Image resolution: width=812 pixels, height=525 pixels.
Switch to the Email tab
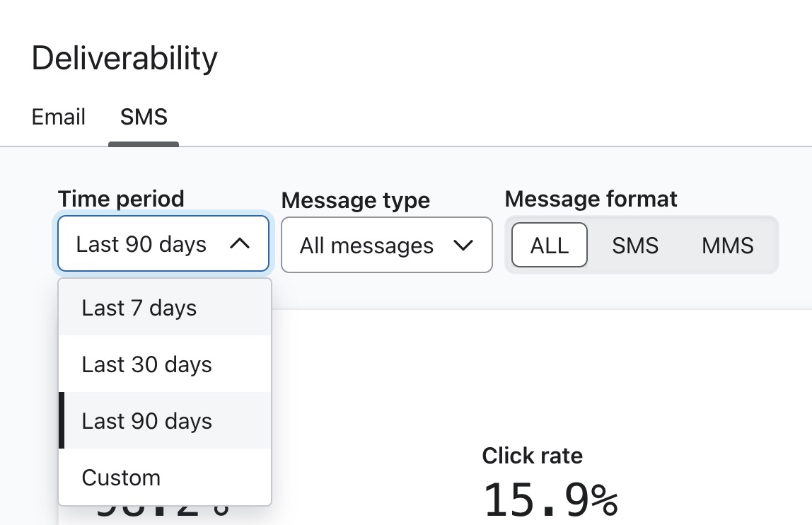tap(58, 117)
